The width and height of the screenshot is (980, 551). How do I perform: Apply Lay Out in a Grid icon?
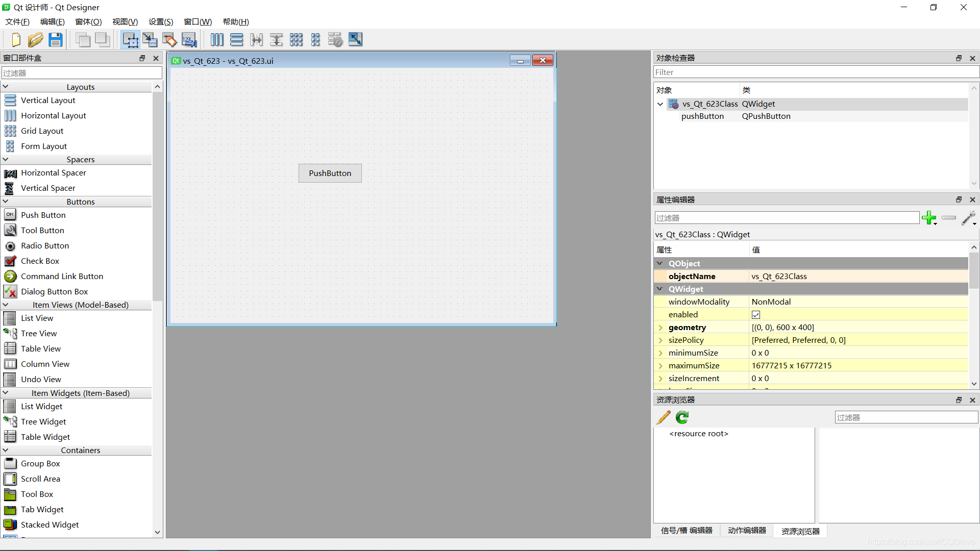296,40
